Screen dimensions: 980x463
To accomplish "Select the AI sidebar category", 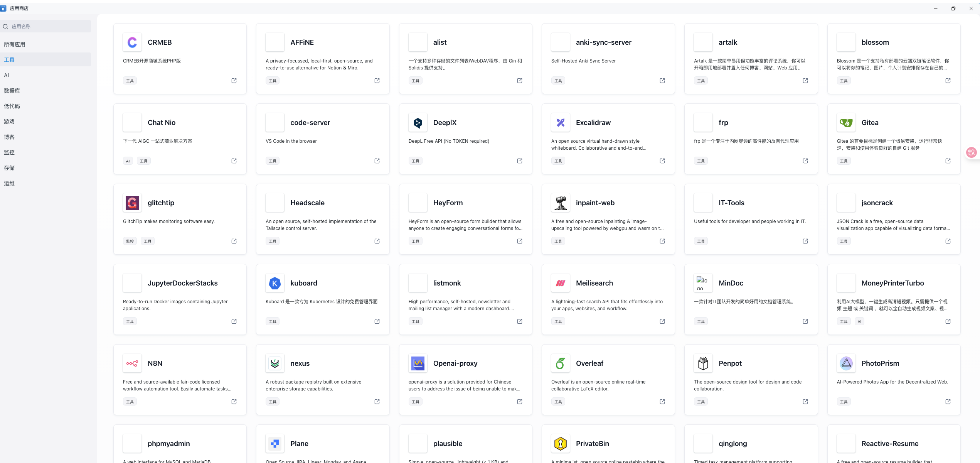I will [x=7, y=75].
